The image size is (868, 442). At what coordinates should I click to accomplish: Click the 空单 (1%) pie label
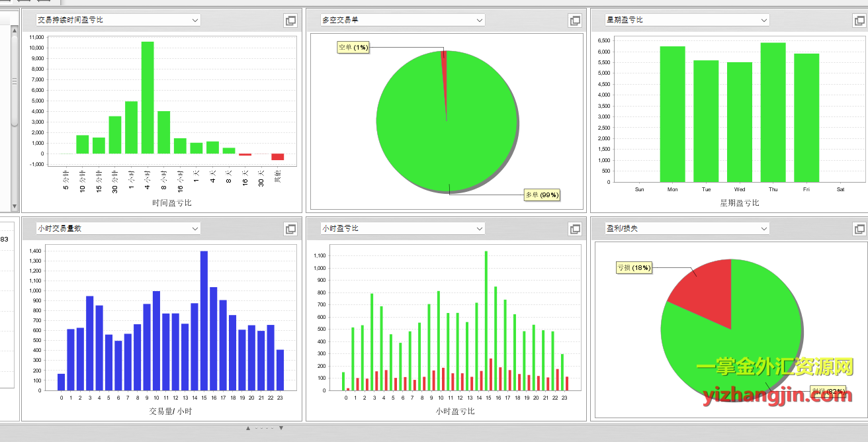[353, 48]
